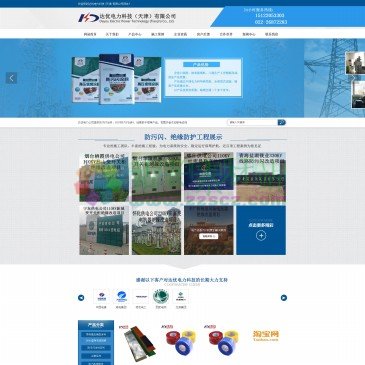365x365 pixels.
Task: Select first product category in sidebar
Action: (96, 334)
